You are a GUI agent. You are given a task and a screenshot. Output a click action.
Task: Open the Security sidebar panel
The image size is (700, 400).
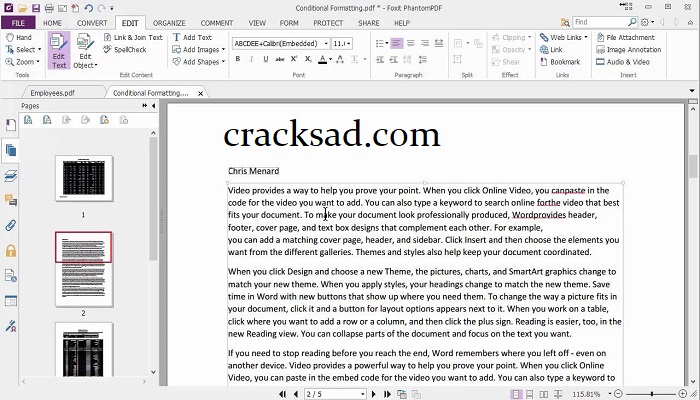pyautogui.click(x=11, y=251)
